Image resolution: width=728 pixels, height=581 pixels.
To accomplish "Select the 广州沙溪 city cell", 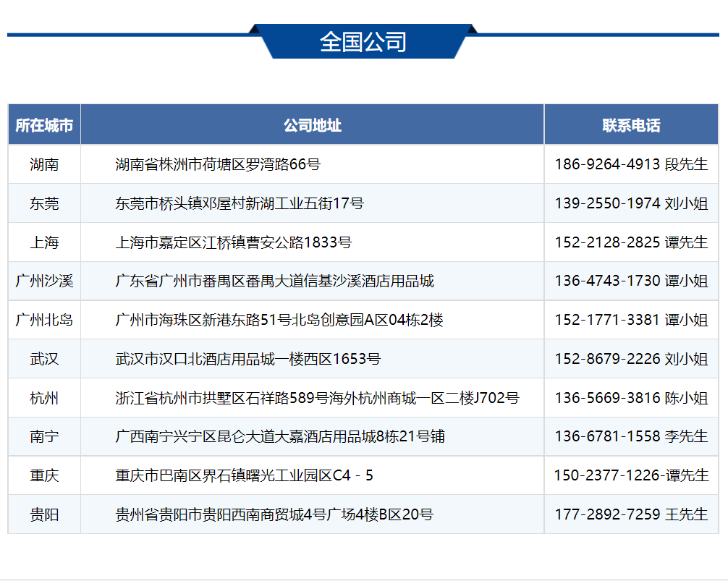I will (x=44, y=281).
